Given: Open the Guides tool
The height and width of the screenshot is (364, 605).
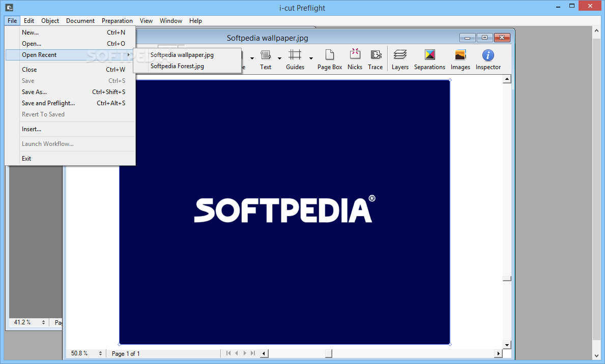Looking at the screenshot, I should click(x=295, y=59).
